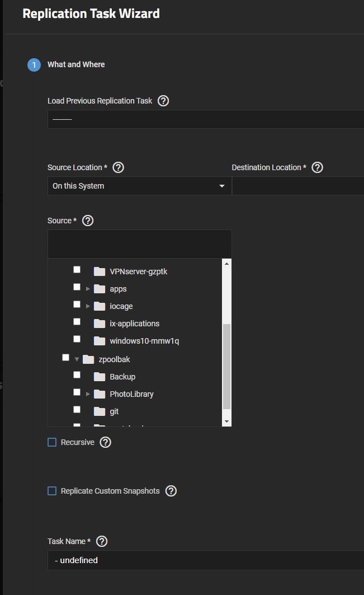Expand the iocage dataset node
Screen dimensions: 364x595
point(88,306)
